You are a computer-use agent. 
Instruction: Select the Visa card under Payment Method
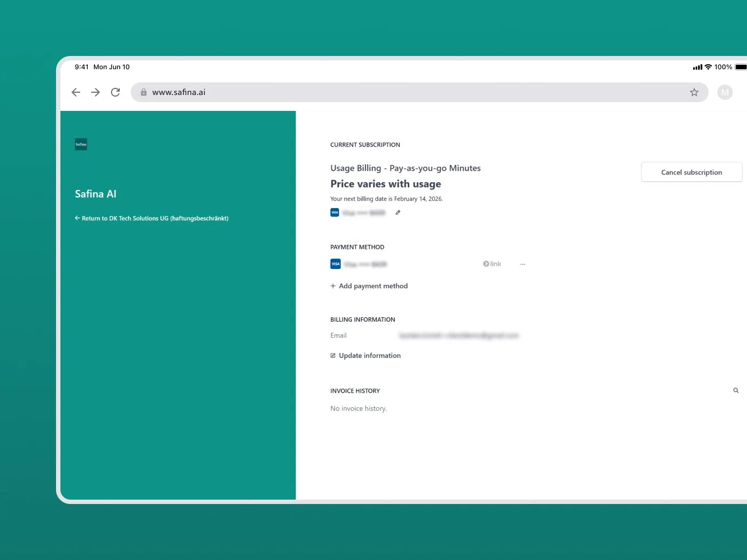tap(359, 264)
